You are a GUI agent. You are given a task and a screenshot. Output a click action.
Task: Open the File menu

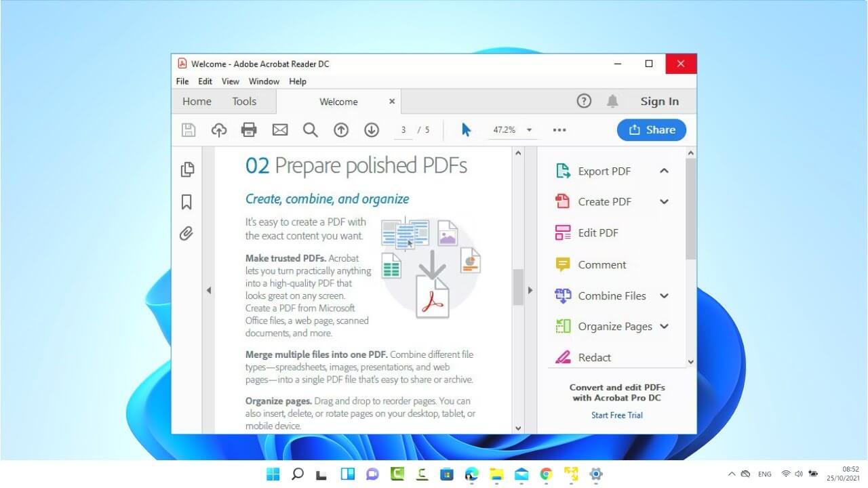(182, 81)
